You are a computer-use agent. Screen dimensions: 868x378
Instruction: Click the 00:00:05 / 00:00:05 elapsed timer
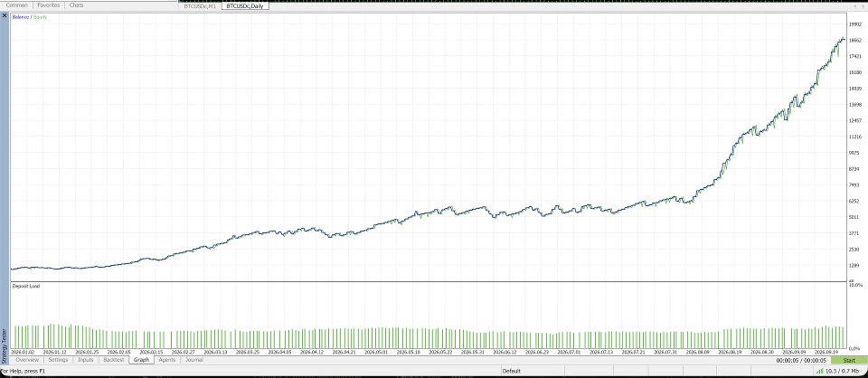(x=801, y=360)
